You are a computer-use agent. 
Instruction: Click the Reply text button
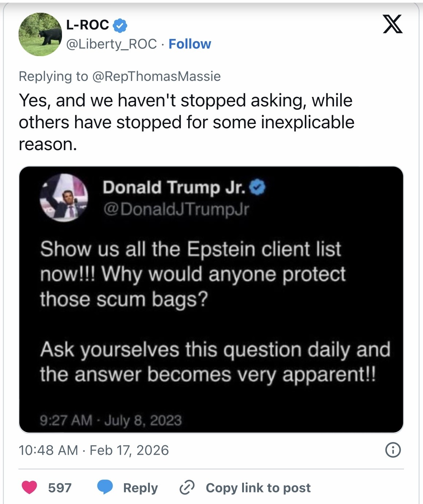[140, 488]
